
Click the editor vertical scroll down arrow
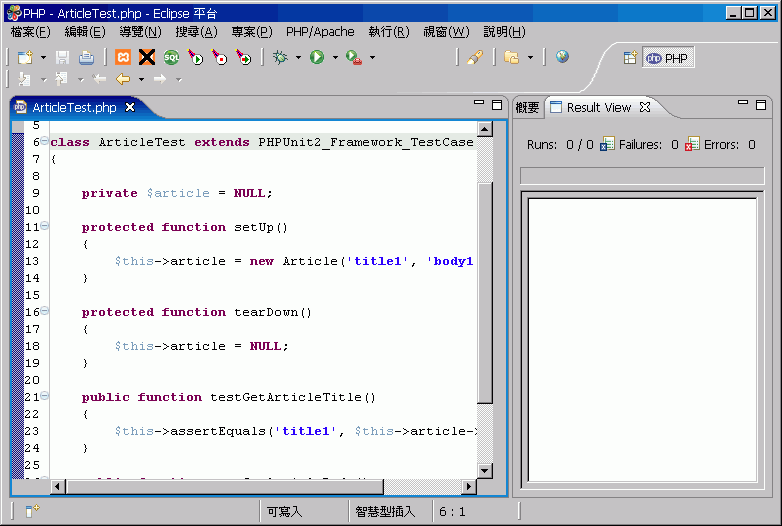coord(485,471)
